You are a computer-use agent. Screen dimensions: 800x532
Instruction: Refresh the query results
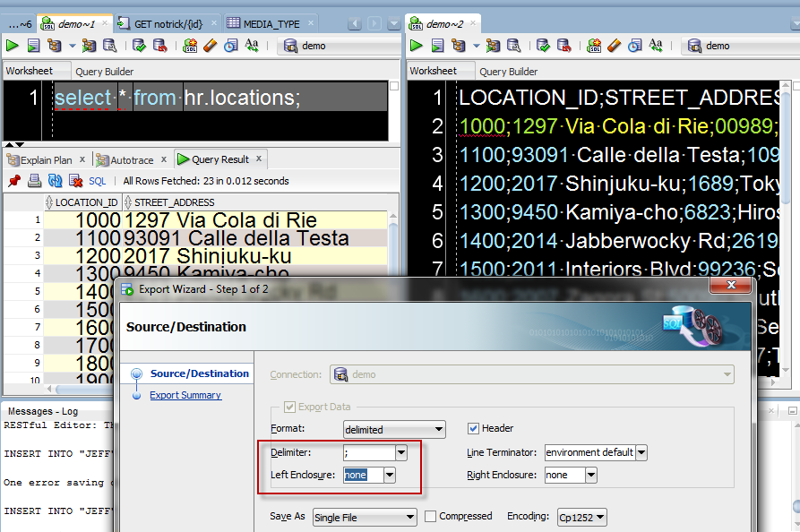(x=55, y=181)
